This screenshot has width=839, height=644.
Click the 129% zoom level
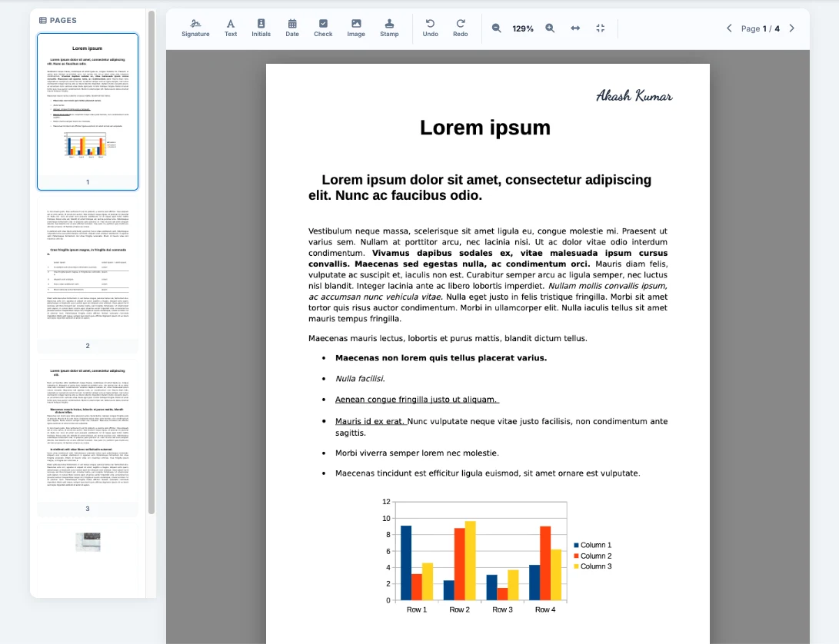pyautogui.click(x=523, y=29)
